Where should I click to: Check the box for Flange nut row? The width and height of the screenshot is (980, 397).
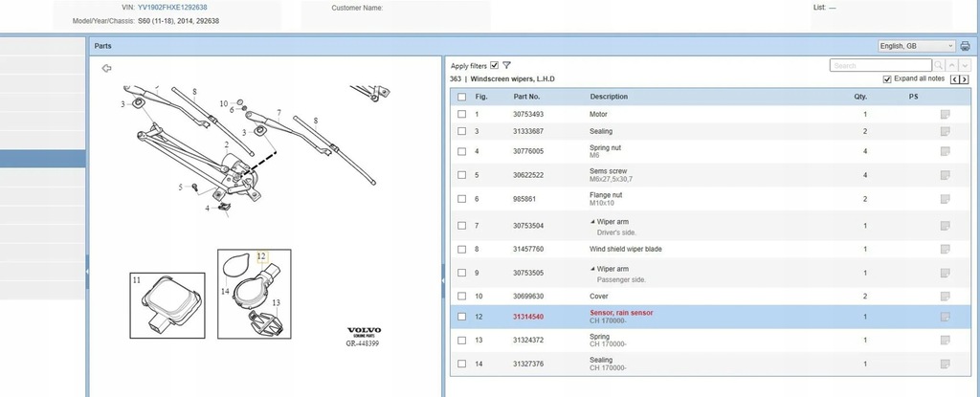tap(461, 199)
